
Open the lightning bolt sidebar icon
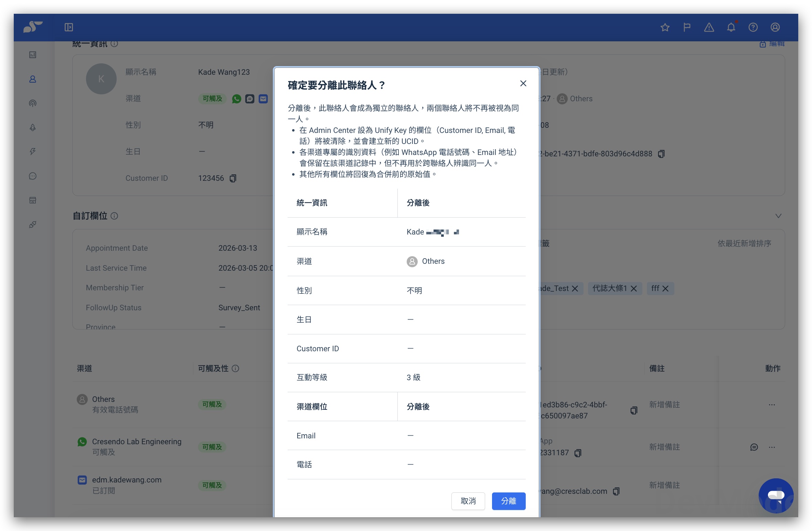(33, 152)
